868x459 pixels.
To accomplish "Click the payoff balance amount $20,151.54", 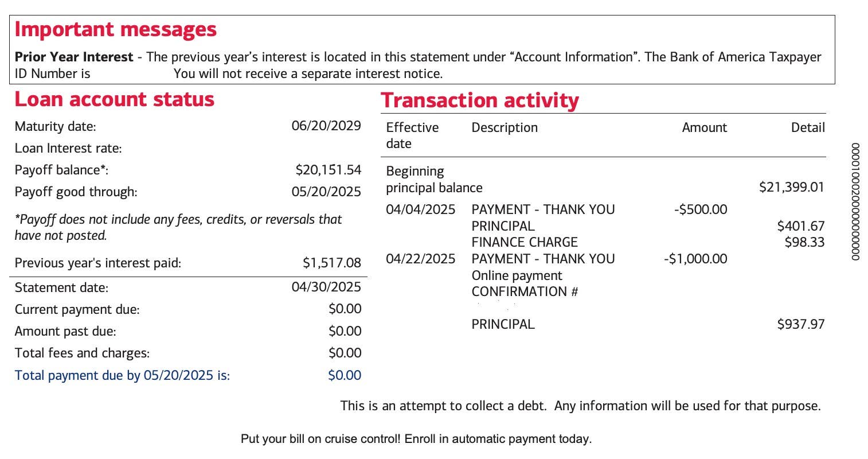I will [328, 170].
